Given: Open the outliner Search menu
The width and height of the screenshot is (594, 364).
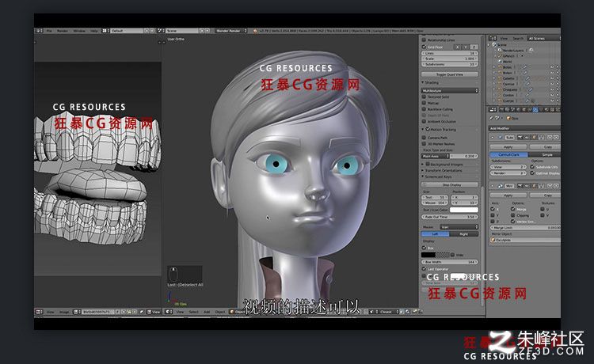Looking at the screenshot, I should click(x=518, y=38).
